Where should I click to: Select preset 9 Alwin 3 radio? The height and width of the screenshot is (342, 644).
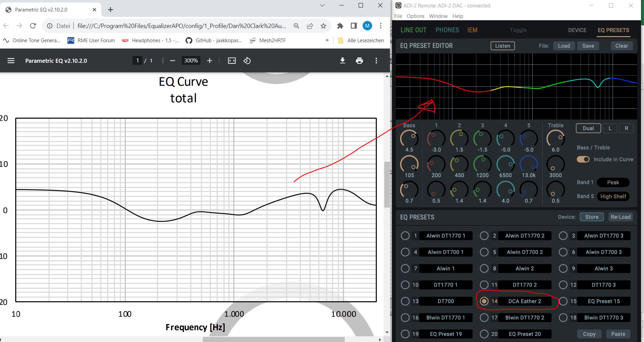coord(563,268)
